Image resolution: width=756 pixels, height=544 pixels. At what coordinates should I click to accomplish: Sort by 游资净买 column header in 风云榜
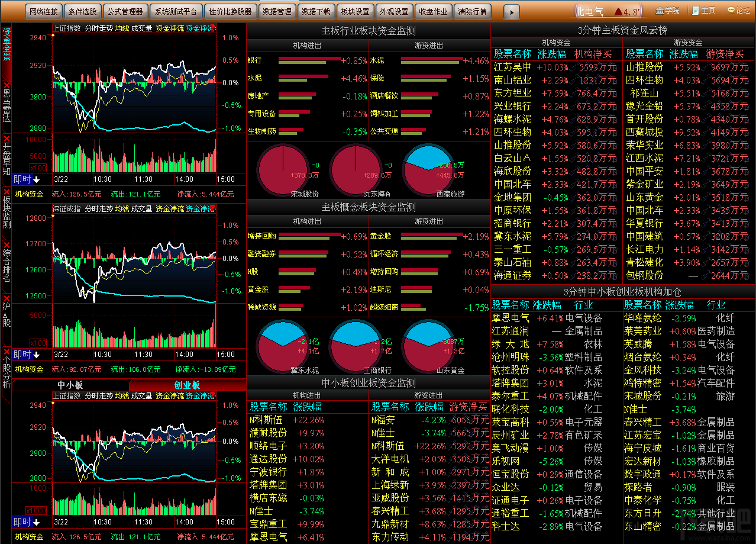725,54
